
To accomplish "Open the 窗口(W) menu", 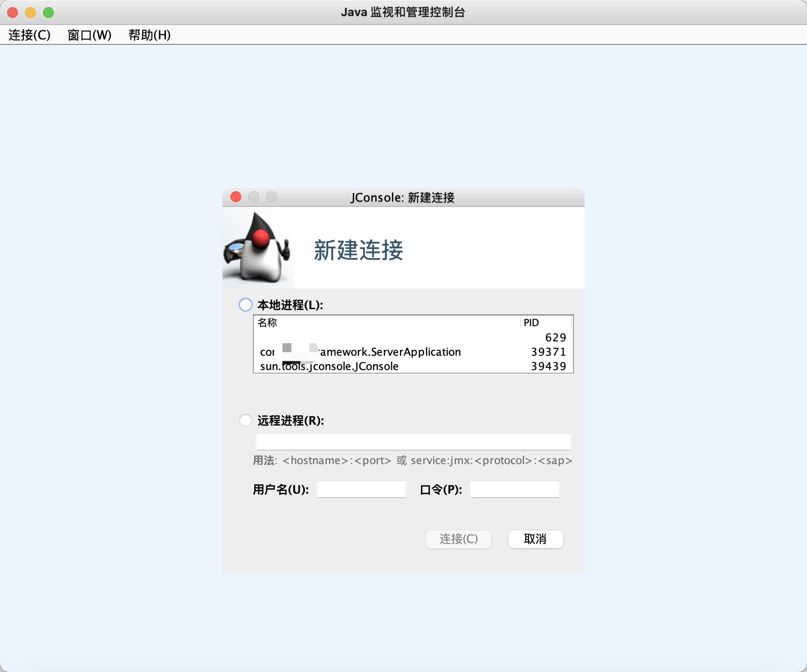I will (89, 35).
